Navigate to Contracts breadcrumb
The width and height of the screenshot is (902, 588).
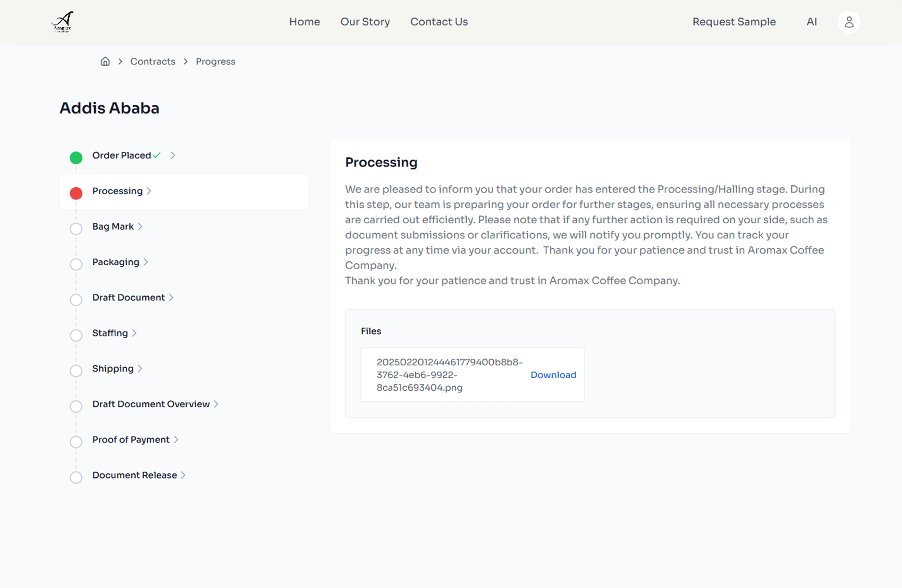tap(153, 62)
